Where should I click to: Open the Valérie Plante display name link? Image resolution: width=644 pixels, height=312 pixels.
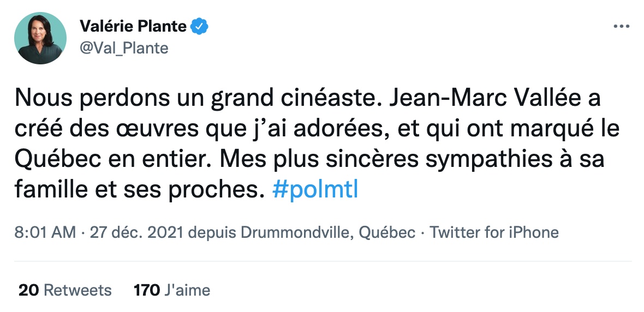click(x=133, y=26)
